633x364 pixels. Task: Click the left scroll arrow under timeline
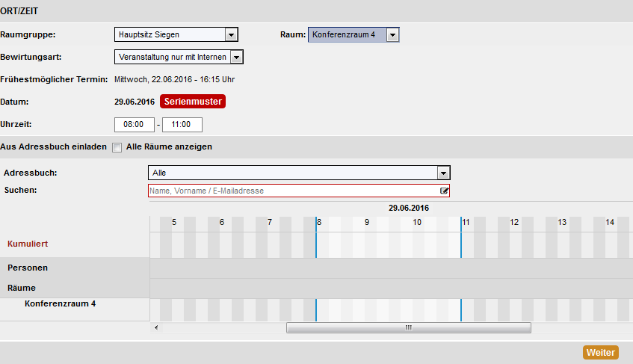pos(156,327)
